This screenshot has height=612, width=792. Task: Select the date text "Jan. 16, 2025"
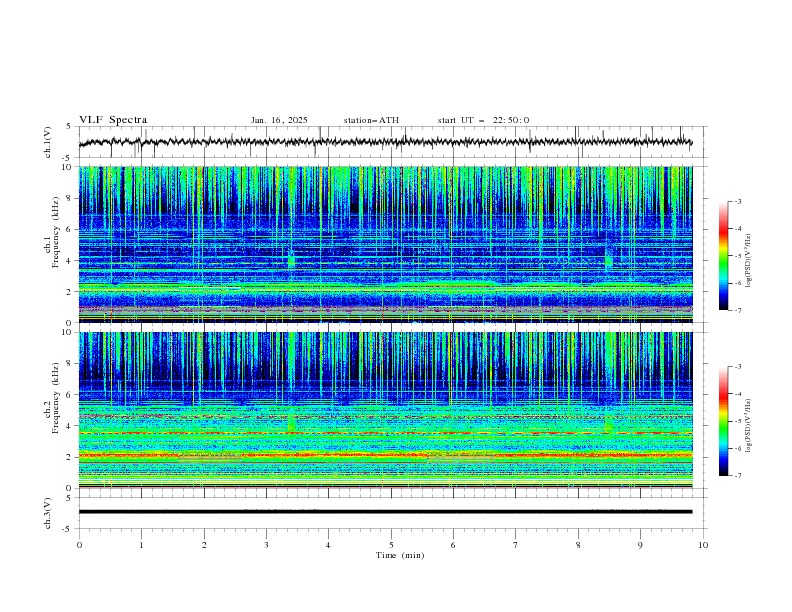tap(279, 120)
